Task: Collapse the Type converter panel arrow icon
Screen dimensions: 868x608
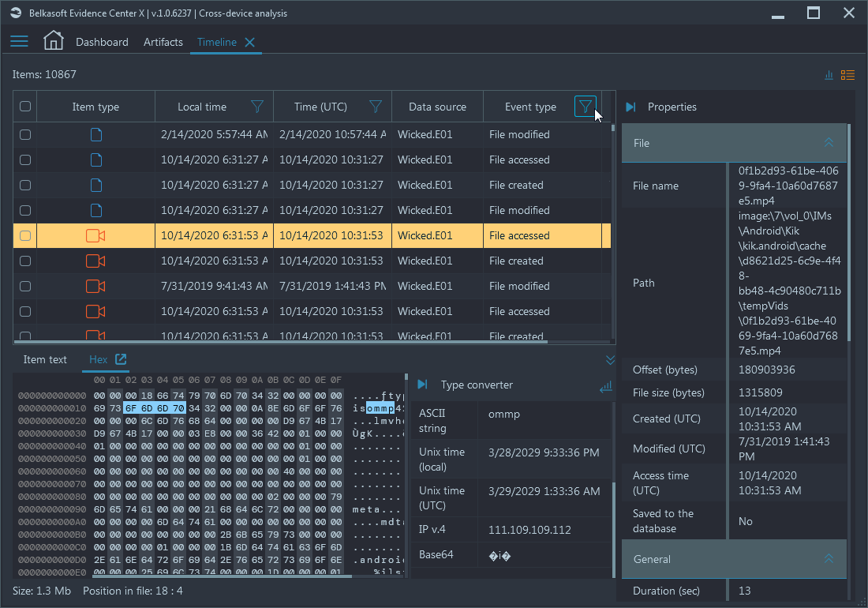Action: tap(422, 385)
